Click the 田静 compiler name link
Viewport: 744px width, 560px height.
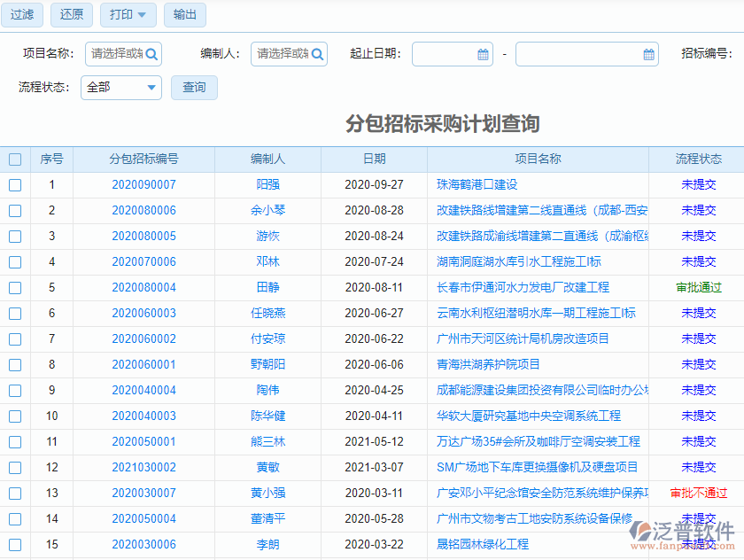point(267,287)
